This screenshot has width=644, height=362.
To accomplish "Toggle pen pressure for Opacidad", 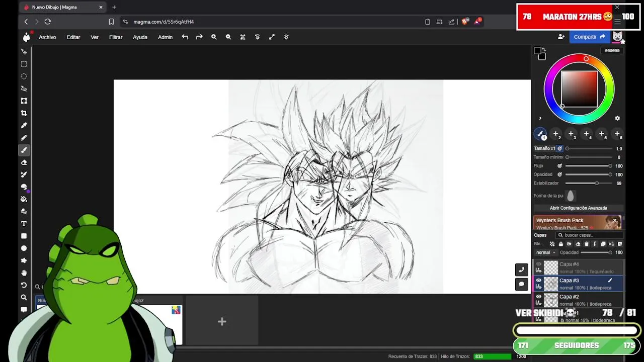I will (559, 174).
